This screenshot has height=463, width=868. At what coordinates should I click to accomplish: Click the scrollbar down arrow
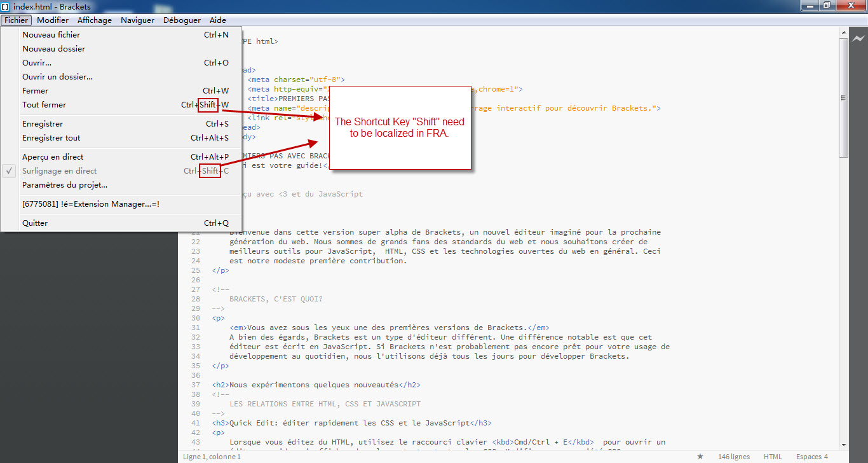(x=843, y=445)
